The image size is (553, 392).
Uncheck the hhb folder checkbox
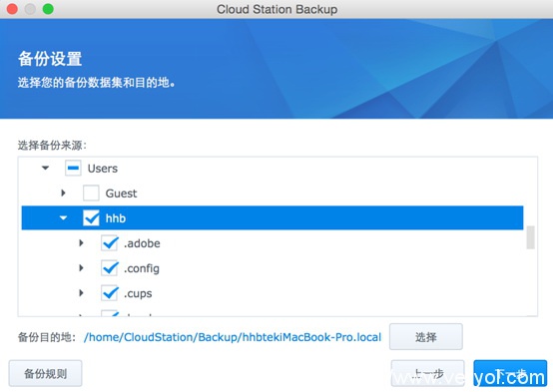pos(91,218)
